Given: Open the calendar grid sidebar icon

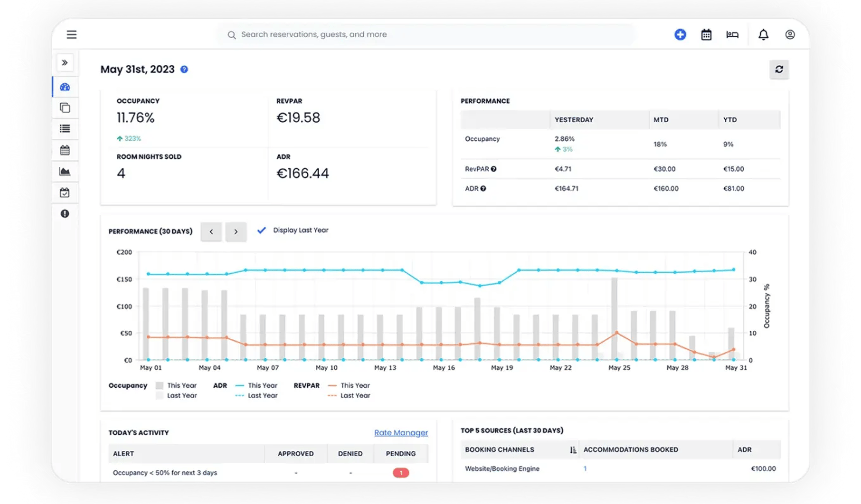Looking at the screenshot, I should point(65,150).
